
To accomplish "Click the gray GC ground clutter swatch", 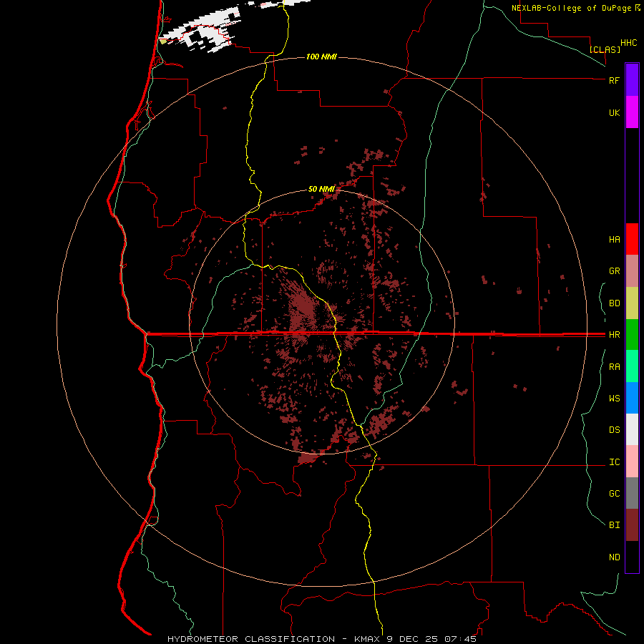I will point(632,493).
